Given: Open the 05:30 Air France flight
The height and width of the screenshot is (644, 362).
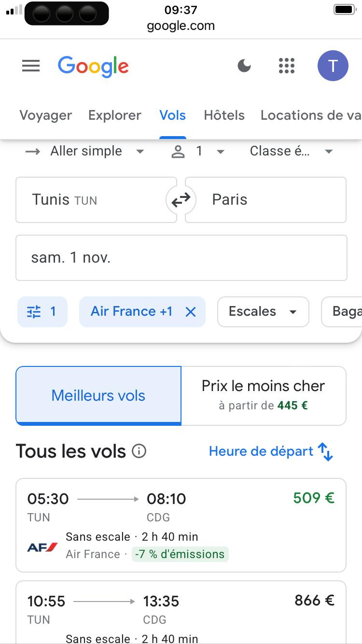Looking at the screenshot, I should point(181,525).
